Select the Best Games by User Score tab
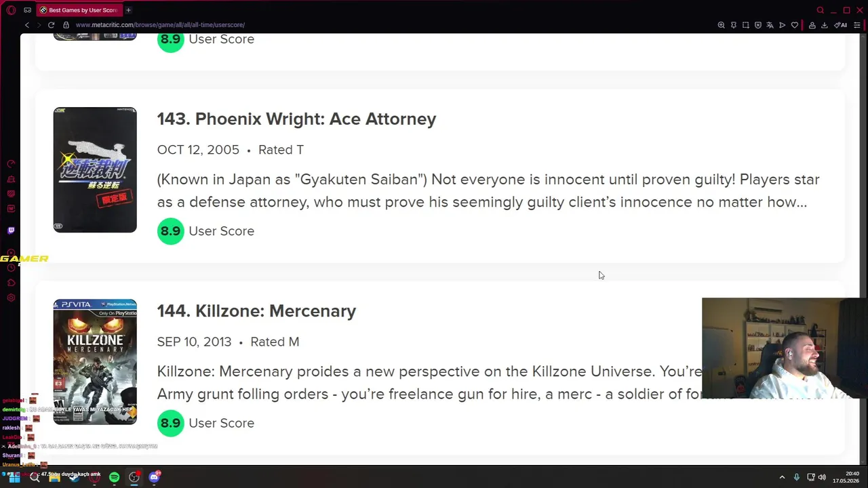 point(78,10)
